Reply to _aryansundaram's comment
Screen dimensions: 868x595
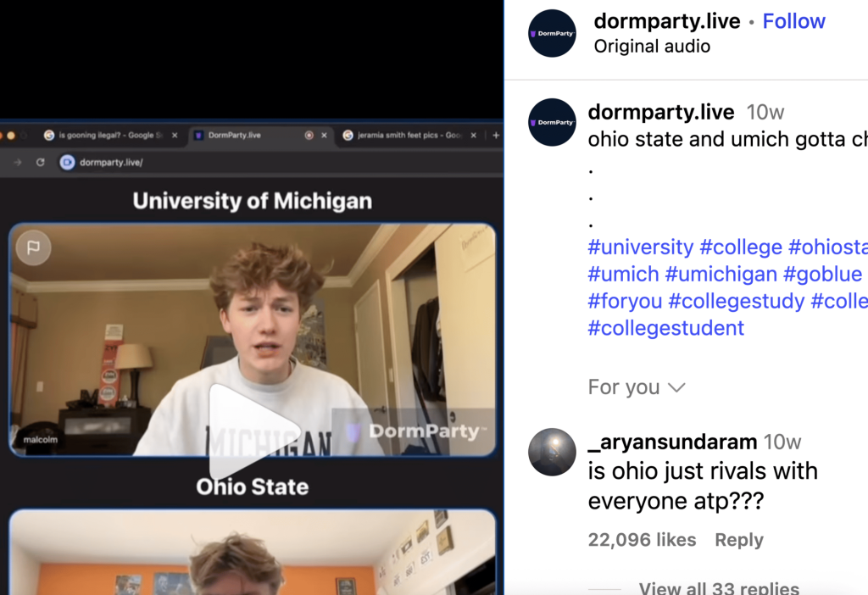click(x=738, y=540)
